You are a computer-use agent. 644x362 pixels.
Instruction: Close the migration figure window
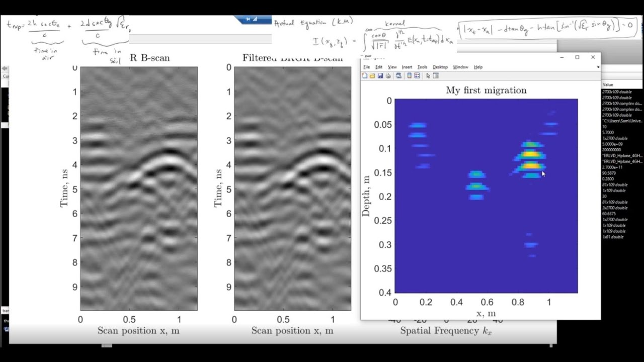point(593,57)
